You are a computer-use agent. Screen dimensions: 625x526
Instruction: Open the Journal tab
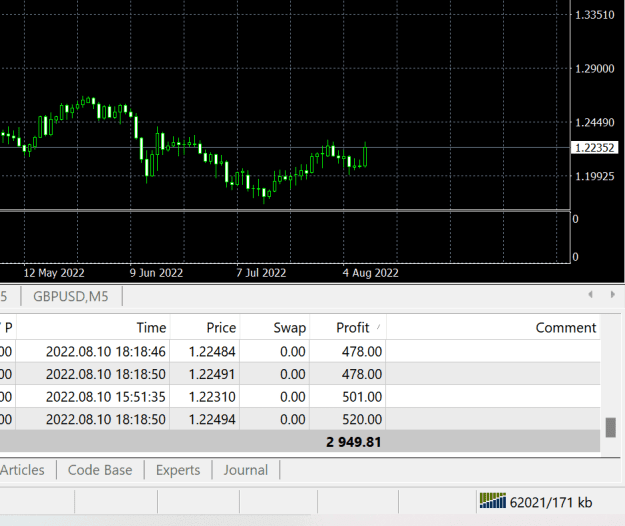click(x=246, y=470)
